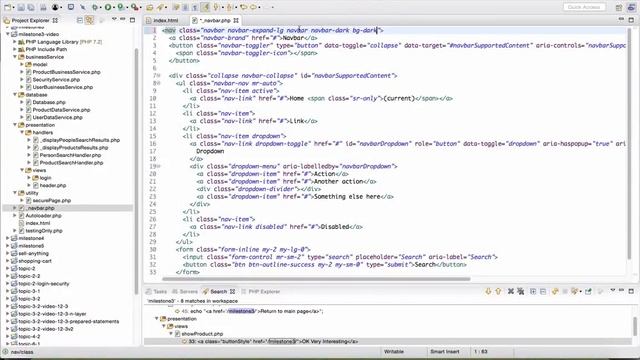
Task: Expand the shopping-cart project
Action: [8, 261]
